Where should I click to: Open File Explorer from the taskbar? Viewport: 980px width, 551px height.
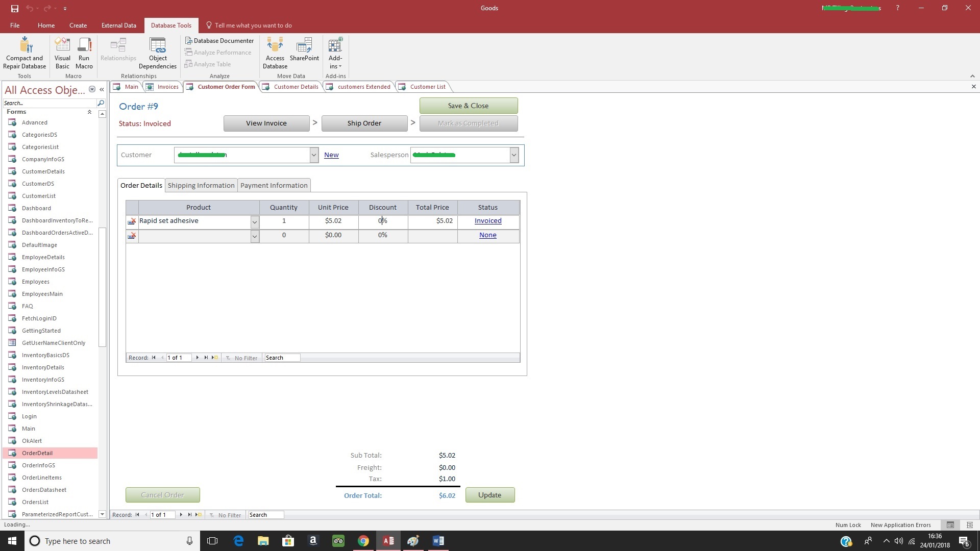(x=263, y=541)
